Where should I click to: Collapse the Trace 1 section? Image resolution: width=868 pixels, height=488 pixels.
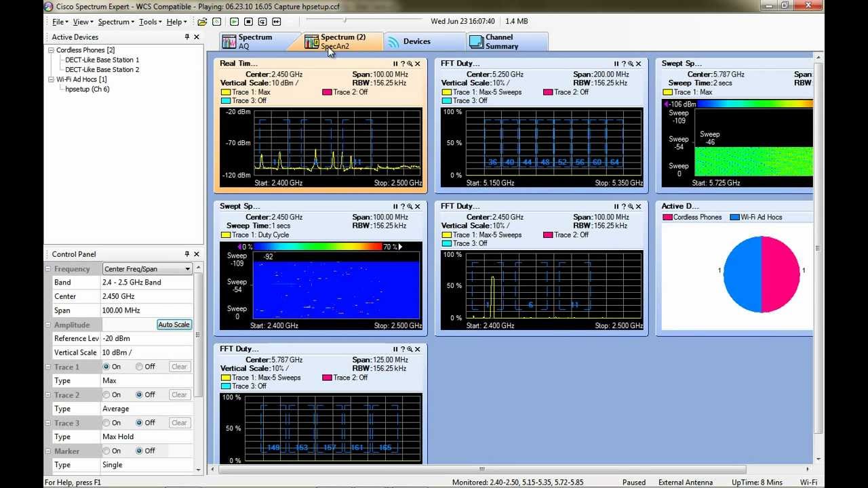tap(48, 367)
